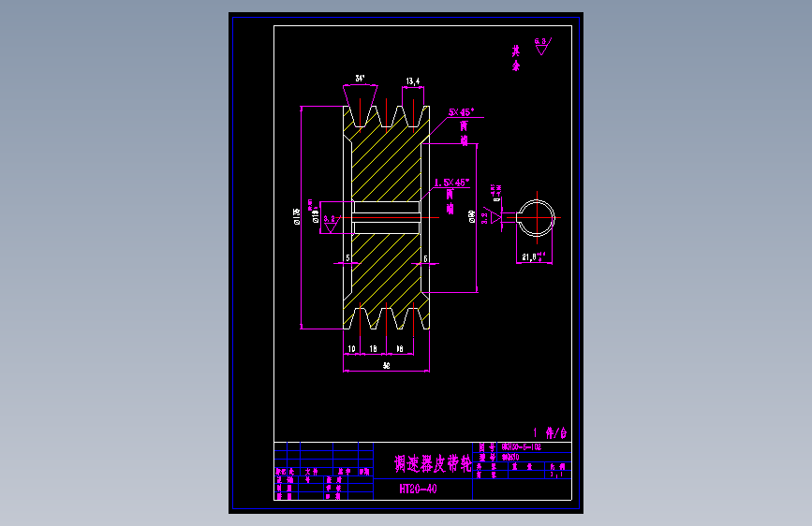
Task: Select the 3.2 roughness symbol on bore
Action: tap(331, 223)
